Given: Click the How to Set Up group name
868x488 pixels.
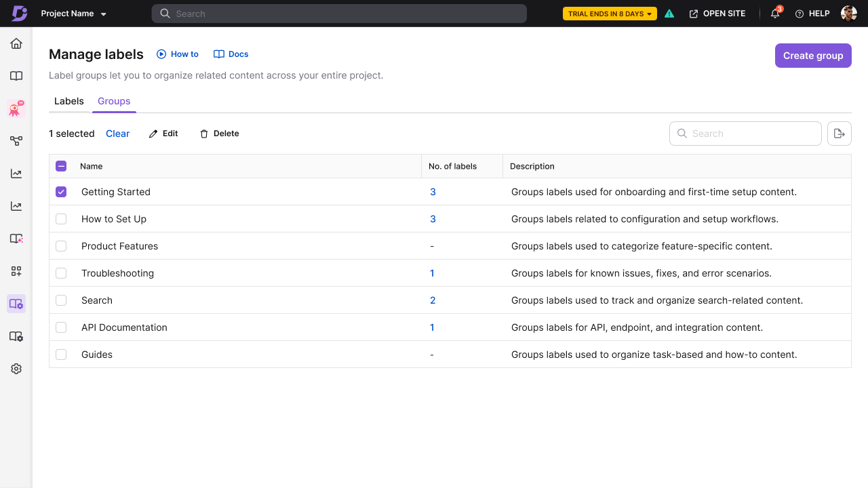Looking at the screenshot, I should click(x=114, y=219).
